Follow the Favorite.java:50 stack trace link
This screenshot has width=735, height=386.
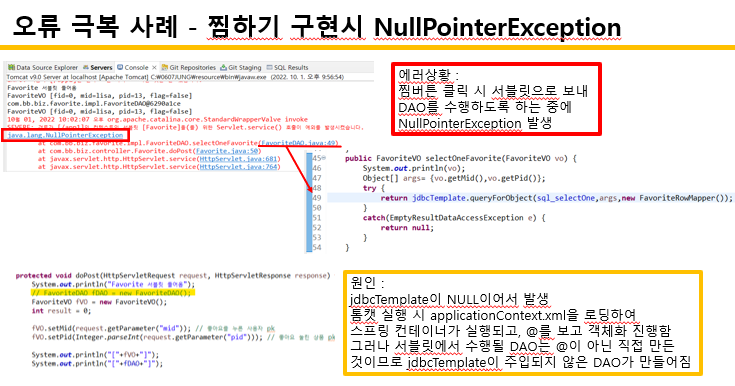coord(227,151)
